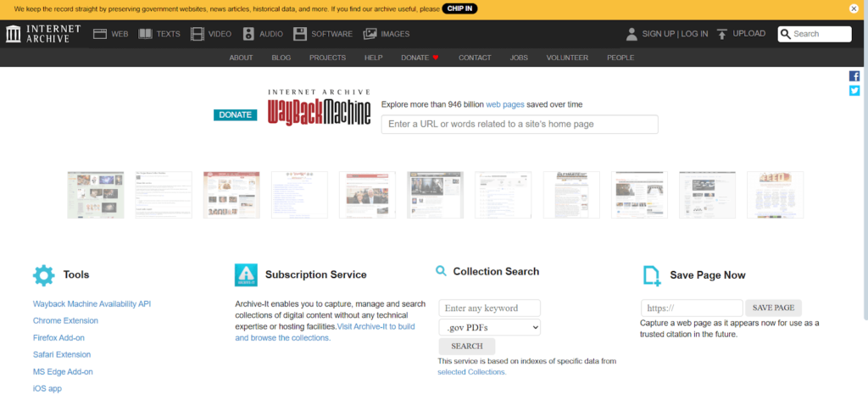Open the Web section icon
This screenshot has width=868, height=394.
(100, 34)
